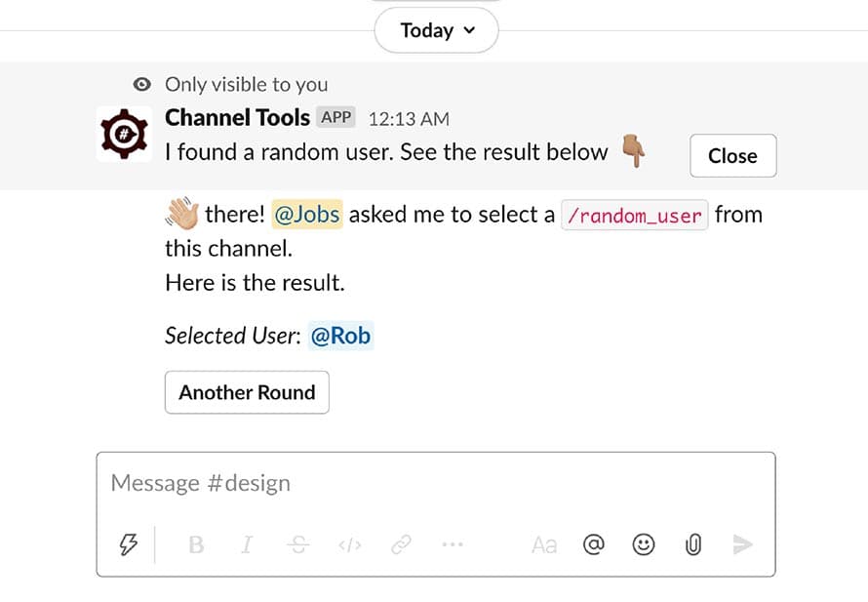Open the shortcuts lightning bolt menu
868x602 pixels.
[x=128, y=544]
